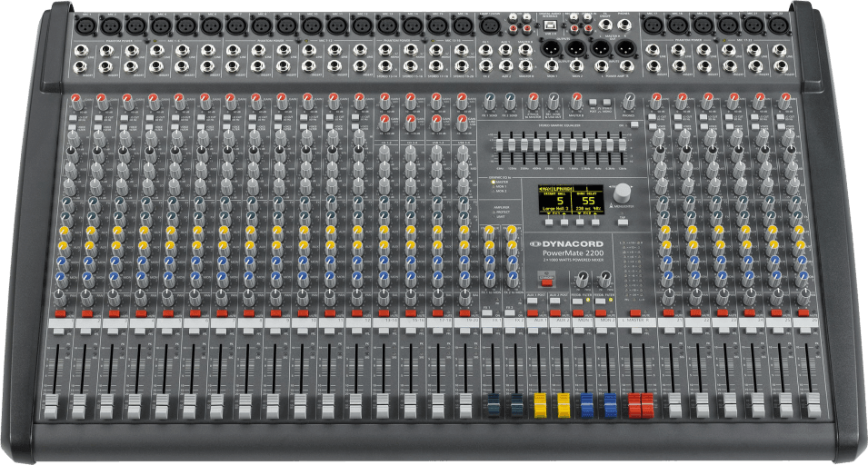The width and height of the screenshot is (868, 465).
Task: Click the Lamp 12V XLR socket
Action: 489,25
